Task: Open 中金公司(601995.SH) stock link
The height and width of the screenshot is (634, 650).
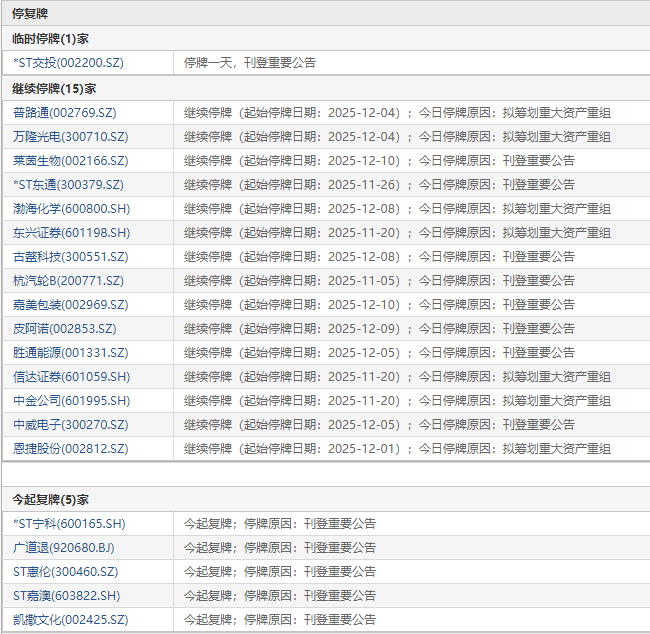Action: pos(71,401)
